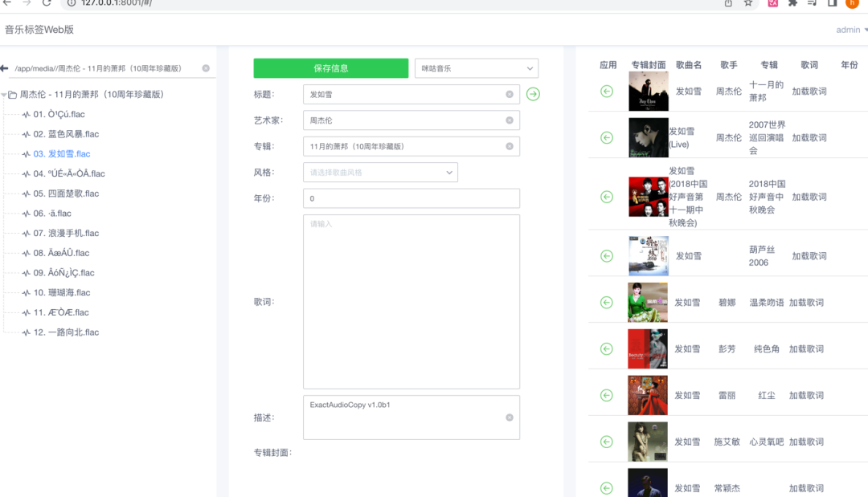This screenshot has height=497, width=868.
Task: Click the 纯色角 cover thumbnail
Action: pyautogui.click(x=648, y=348)
